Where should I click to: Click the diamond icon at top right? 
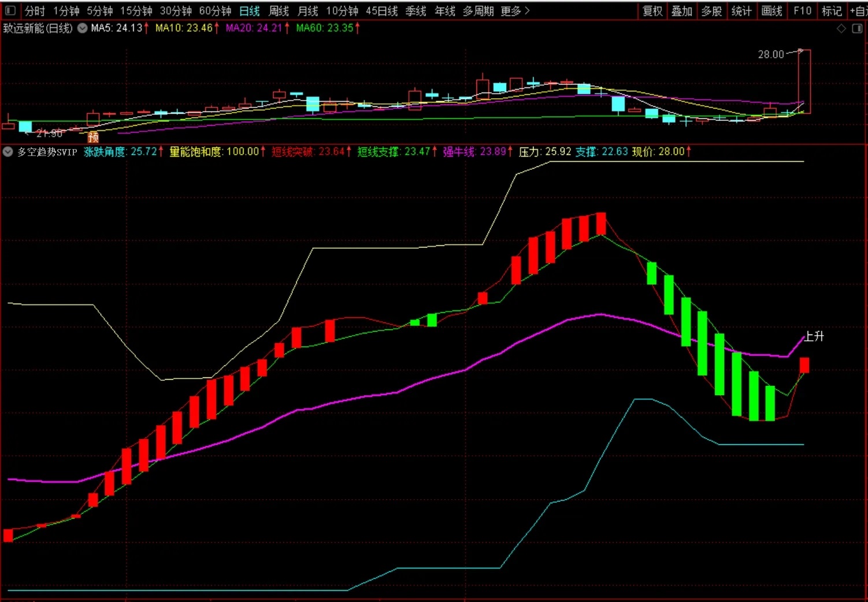[841, 28]
